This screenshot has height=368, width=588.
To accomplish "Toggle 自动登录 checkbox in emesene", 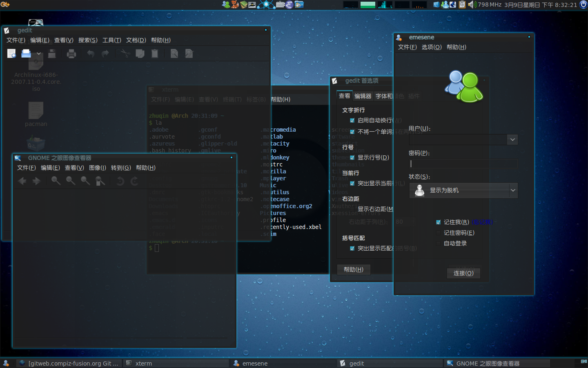I will (x=439, y=244).
